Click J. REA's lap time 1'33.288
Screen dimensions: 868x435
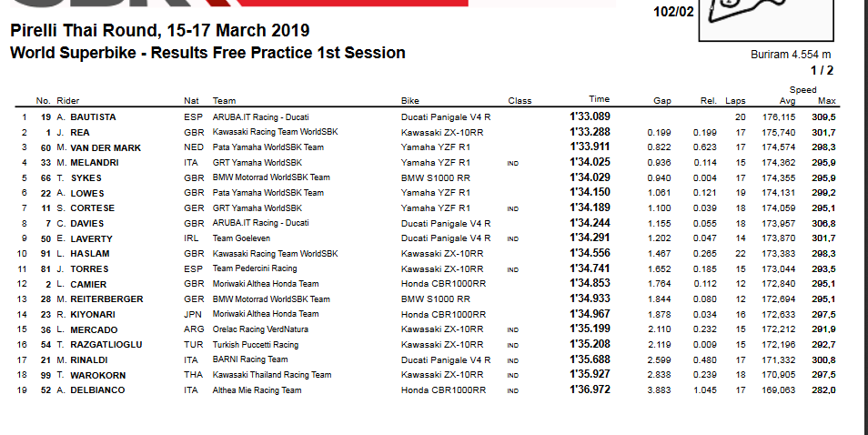590,132
